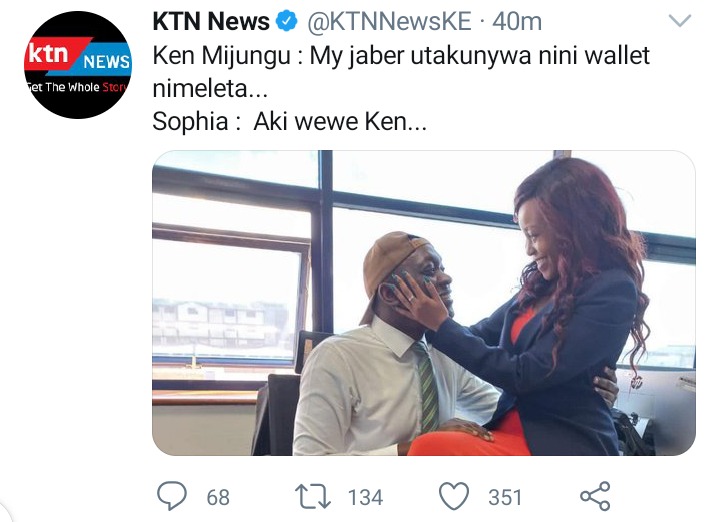Click the "Sophia : Aki wewe Ken..." line
718x522 pixels.
pyautogui.click(x=289, y=122)
